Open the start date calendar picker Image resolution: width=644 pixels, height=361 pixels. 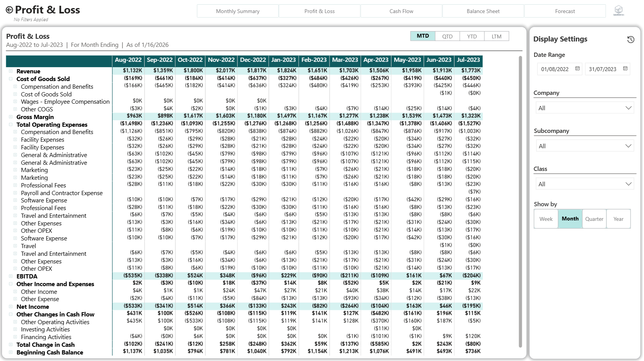point(577,68)
